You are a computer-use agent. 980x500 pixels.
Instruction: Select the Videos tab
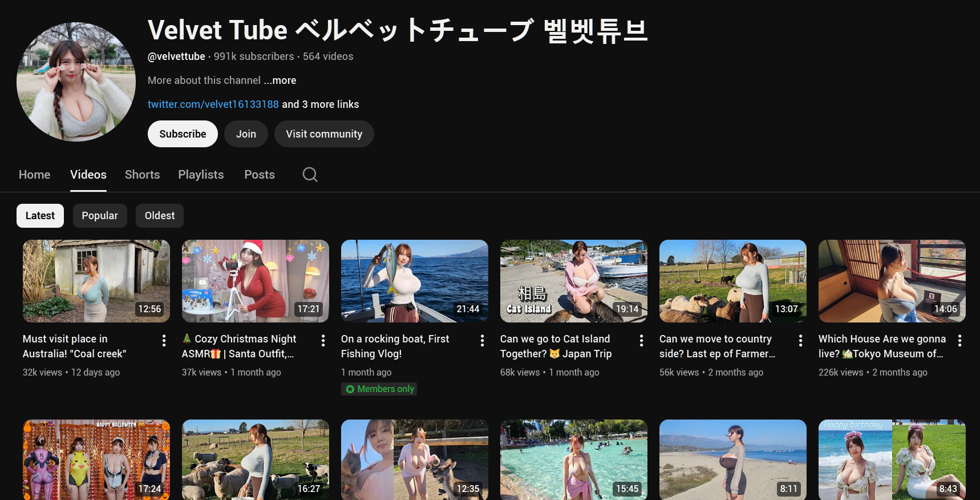[88, 175]
